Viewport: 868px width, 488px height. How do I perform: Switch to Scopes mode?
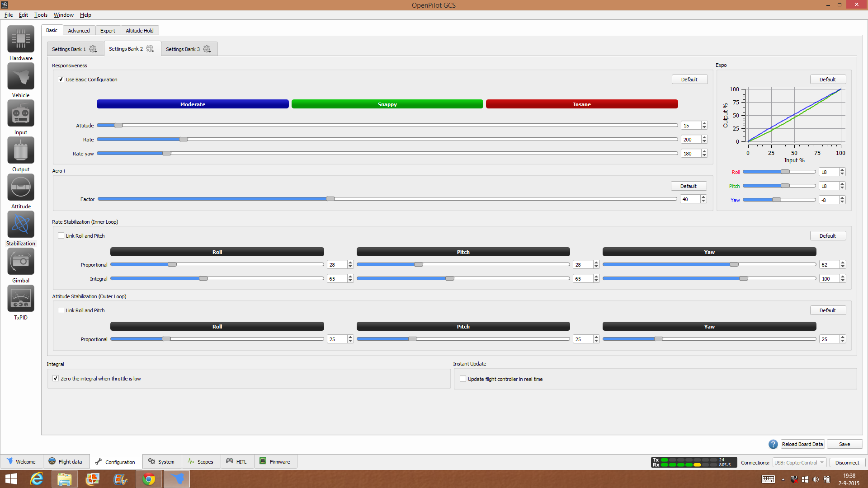pos(201,461)
